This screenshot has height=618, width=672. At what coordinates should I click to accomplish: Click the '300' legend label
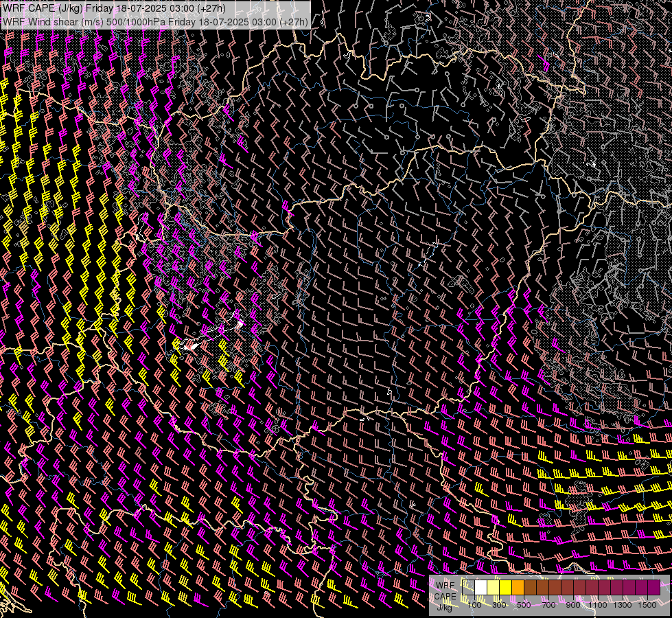point(499,605)
